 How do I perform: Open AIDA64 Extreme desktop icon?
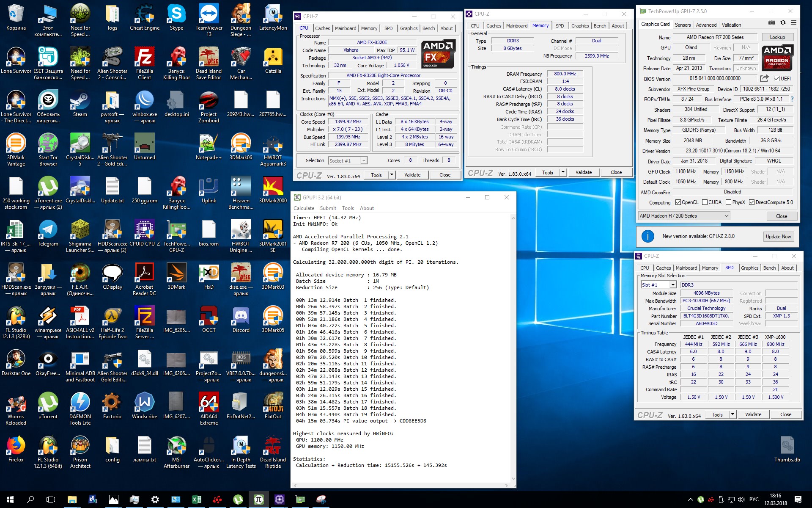(209, 409)
